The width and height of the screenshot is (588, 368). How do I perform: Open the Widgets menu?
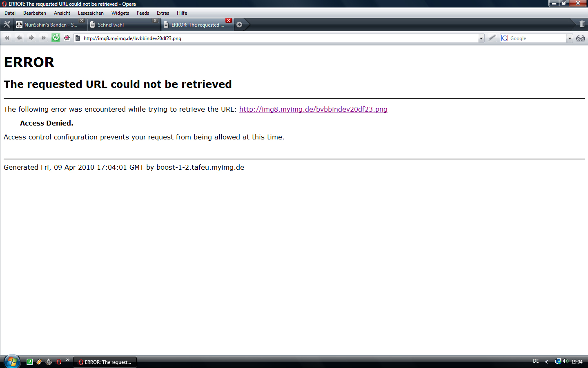(x=120, y=13)
